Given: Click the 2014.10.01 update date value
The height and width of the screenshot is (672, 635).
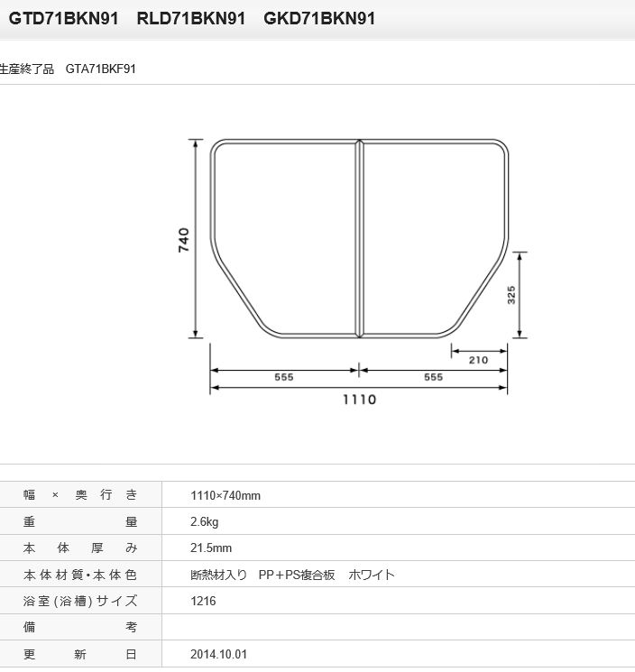Looking at the screenshot, I should coord(219,655).
